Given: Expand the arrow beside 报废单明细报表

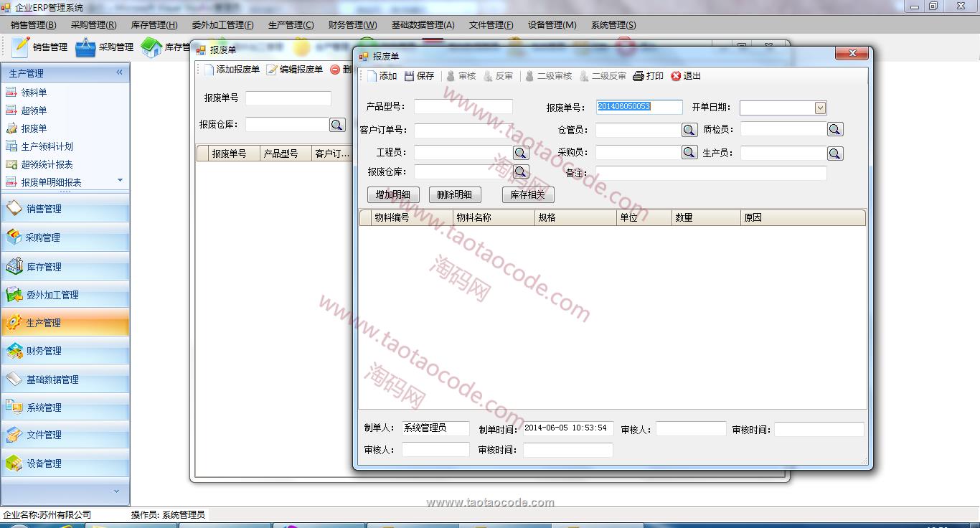Looking at the screenshot, I should pos(120,181).
